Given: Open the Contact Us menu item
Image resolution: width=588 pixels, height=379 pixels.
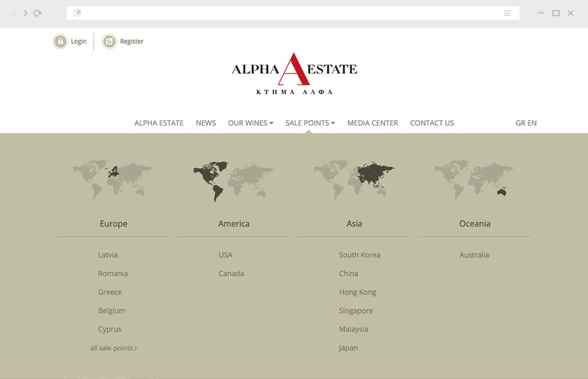Looking at the screenshot, I should point(432,123).
